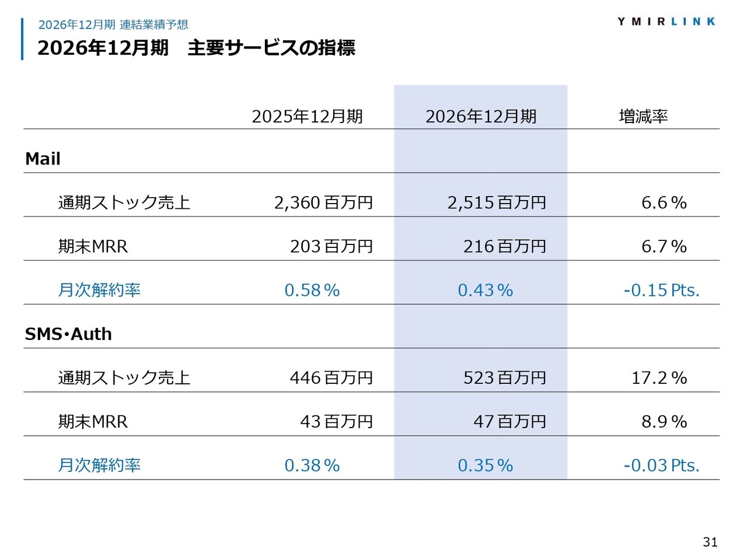Select the 2025年12月期 column header
747x560 pixels.
point(307,117)
